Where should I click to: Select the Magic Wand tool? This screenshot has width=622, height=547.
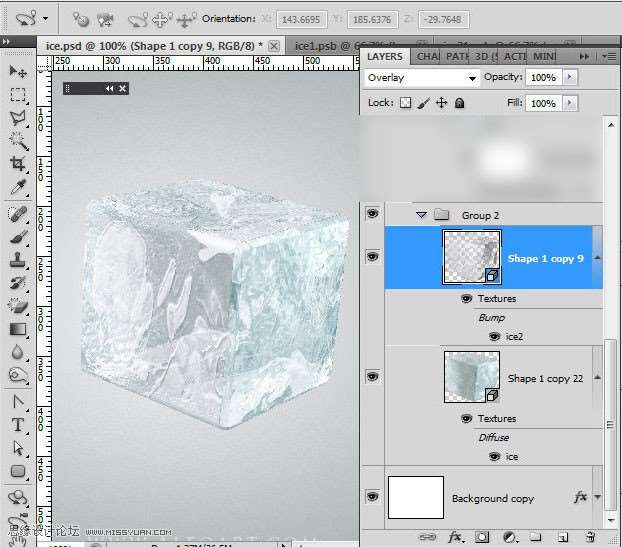[18, 141]
